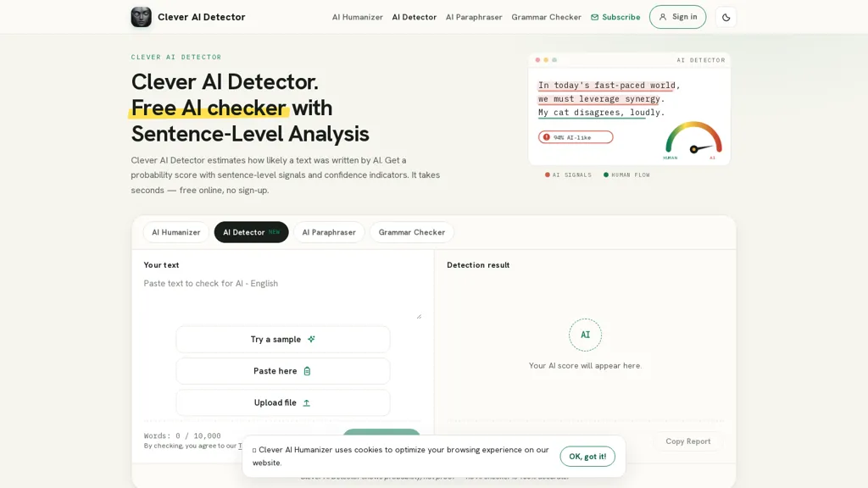Screen dimensions: 868x488
Task: Click the human-to-AI gauge meter
Action: coord(693,140)
